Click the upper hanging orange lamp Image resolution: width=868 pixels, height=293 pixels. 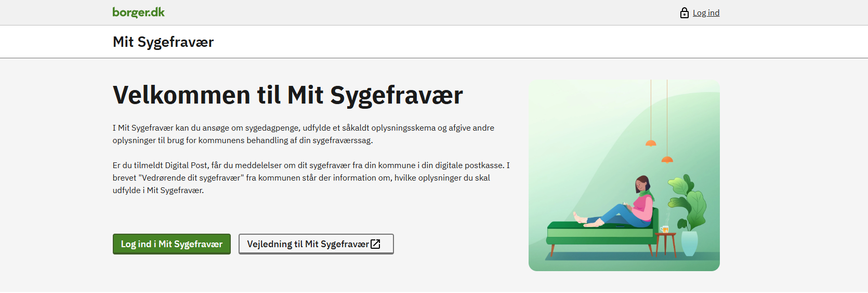[651, 143]
